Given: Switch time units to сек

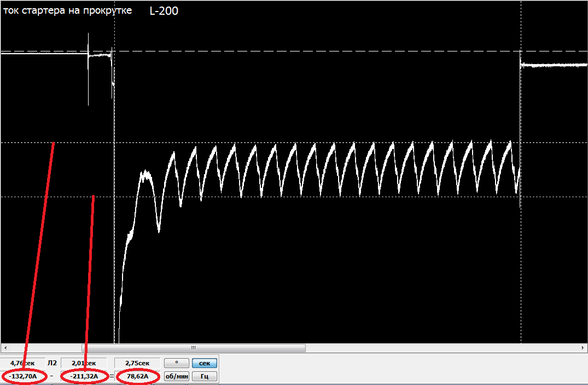Looking at the screenshot, I should 205,363.
